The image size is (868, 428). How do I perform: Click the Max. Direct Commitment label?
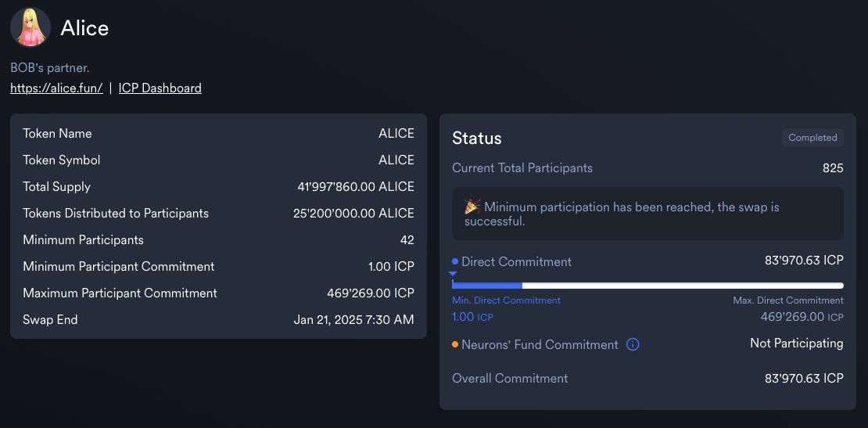click(x=788, y=300)
